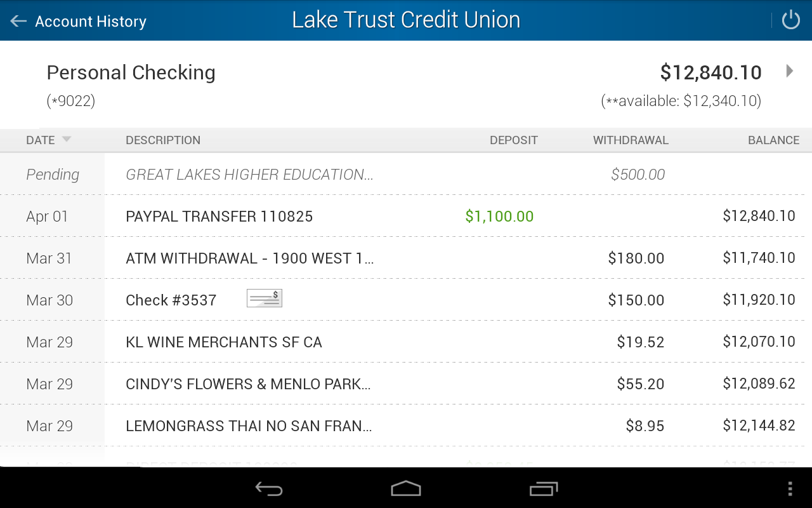This screenshot has width=812, height=508.
Task: Tap the power logout icon in top bar
Action: click(x=790, y=20)
